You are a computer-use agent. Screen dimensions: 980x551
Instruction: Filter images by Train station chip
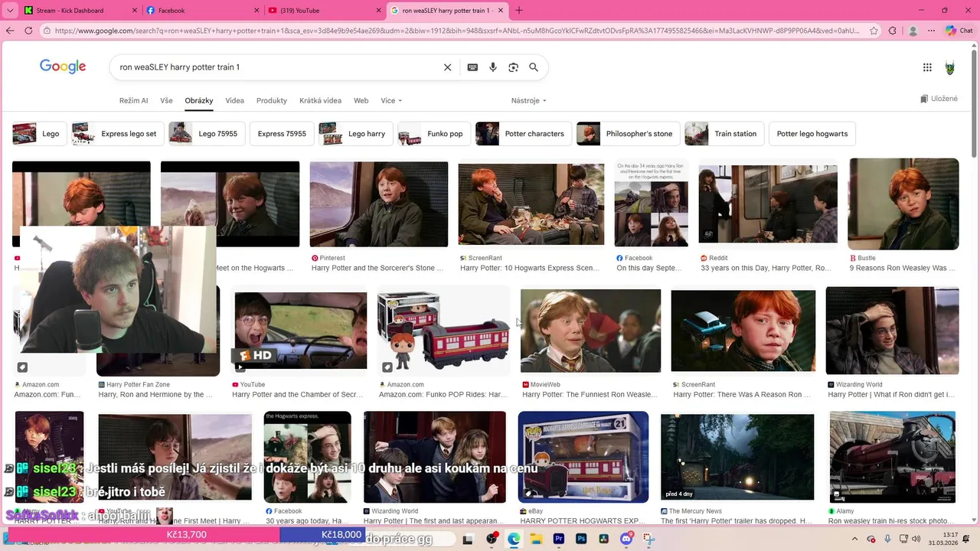(724, 133)
